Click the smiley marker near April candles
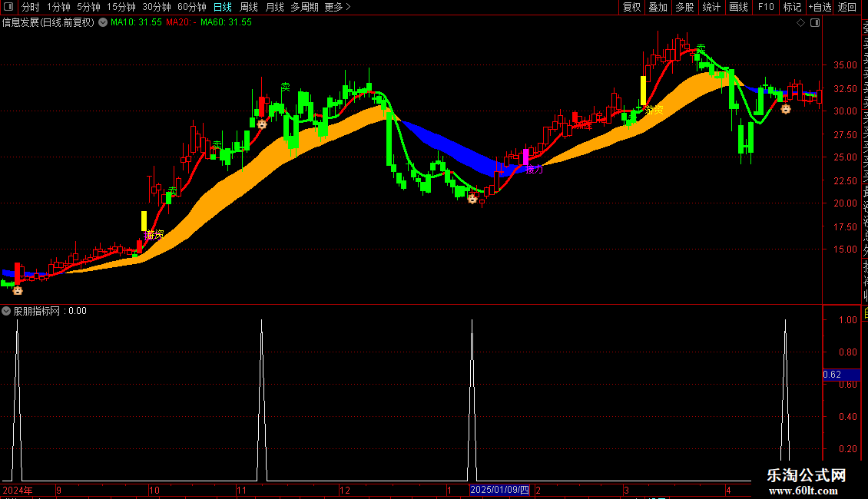 coord(786,109)
